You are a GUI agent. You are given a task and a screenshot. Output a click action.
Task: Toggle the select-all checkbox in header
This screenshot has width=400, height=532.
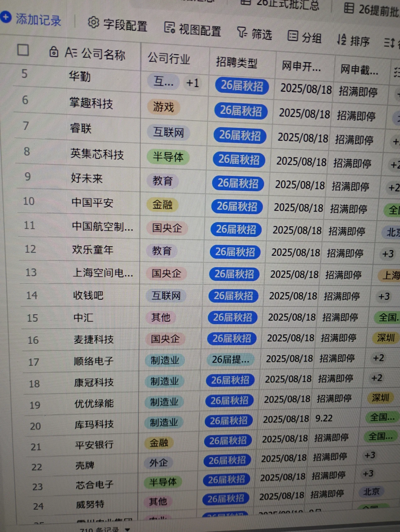(x=23, y=50)
